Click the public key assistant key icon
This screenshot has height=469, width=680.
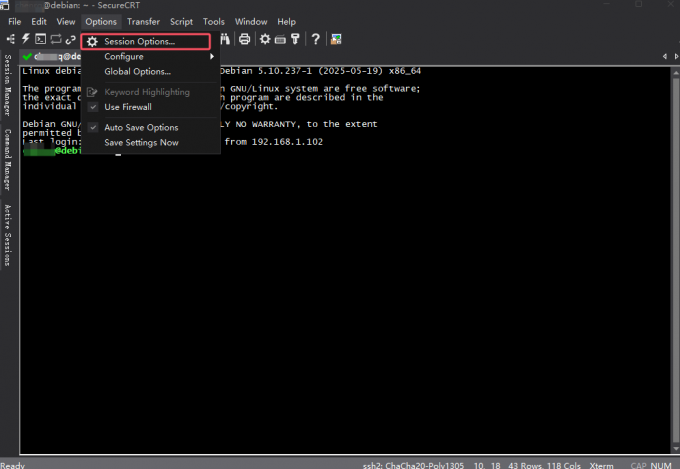[x=295, y=39]
